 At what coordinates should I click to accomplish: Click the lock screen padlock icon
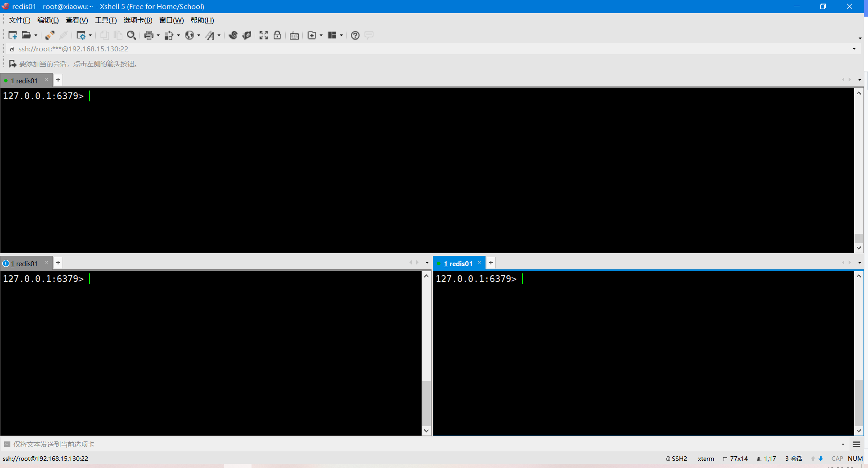point(277,35)
